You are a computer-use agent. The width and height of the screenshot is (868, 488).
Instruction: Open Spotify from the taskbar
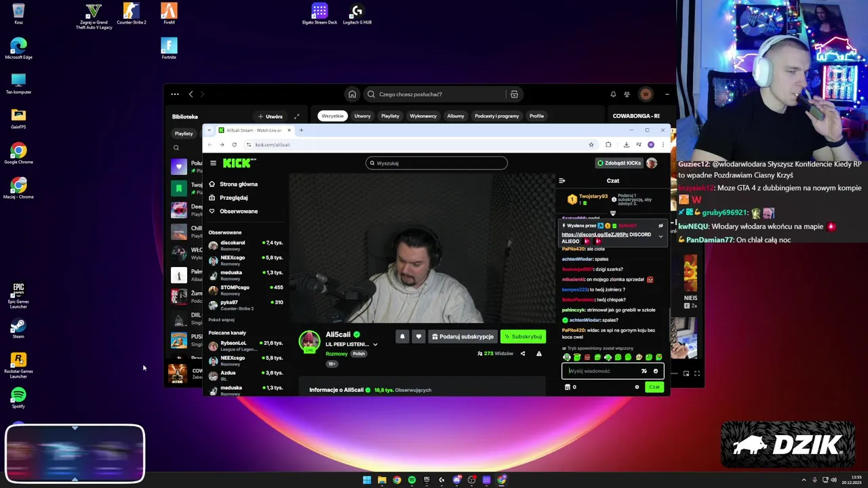(412, 480)
